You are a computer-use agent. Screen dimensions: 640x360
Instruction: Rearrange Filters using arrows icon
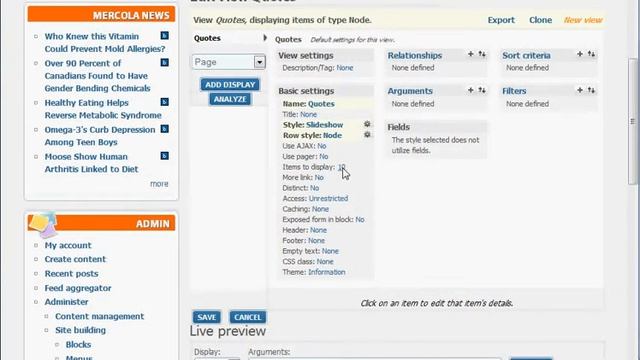click(x=591, y=90)
